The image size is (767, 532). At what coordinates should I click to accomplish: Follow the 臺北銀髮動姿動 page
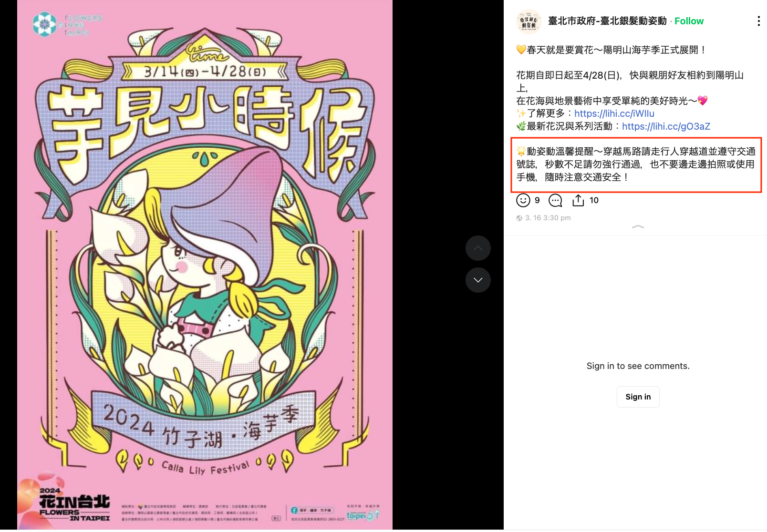point(689,21)
